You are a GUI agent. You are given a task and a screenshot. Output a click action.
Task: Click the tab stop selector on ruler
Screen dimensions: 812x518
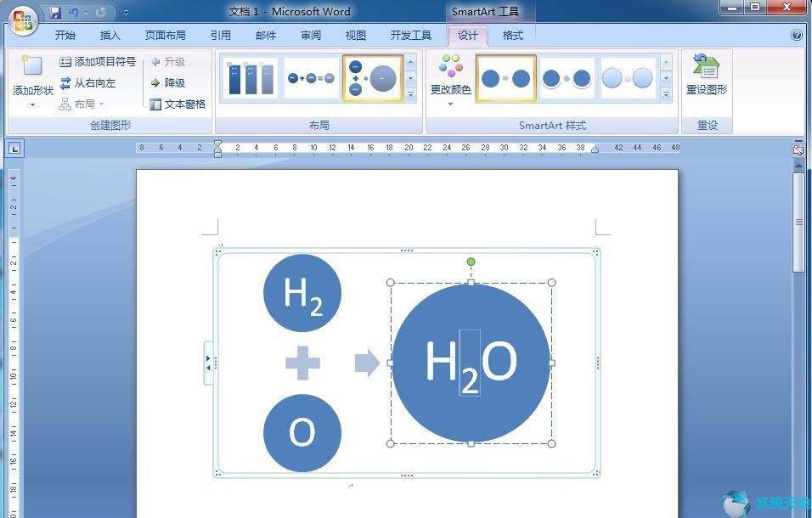pyautogui.click(x=14, y=149)
